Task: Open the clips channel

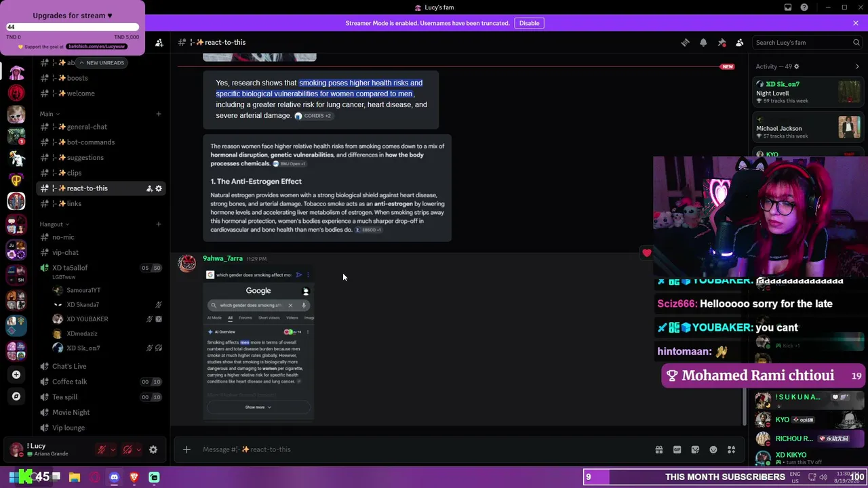Action: click(x=100, y=173)
